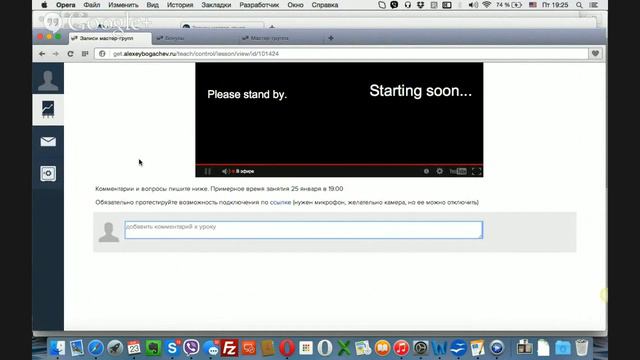Image resolution: width=640 pixels, height=360 pixels.
Task: Click the bottom square sidebar icon
Action: pyautogui.click(x=48, y=173)
